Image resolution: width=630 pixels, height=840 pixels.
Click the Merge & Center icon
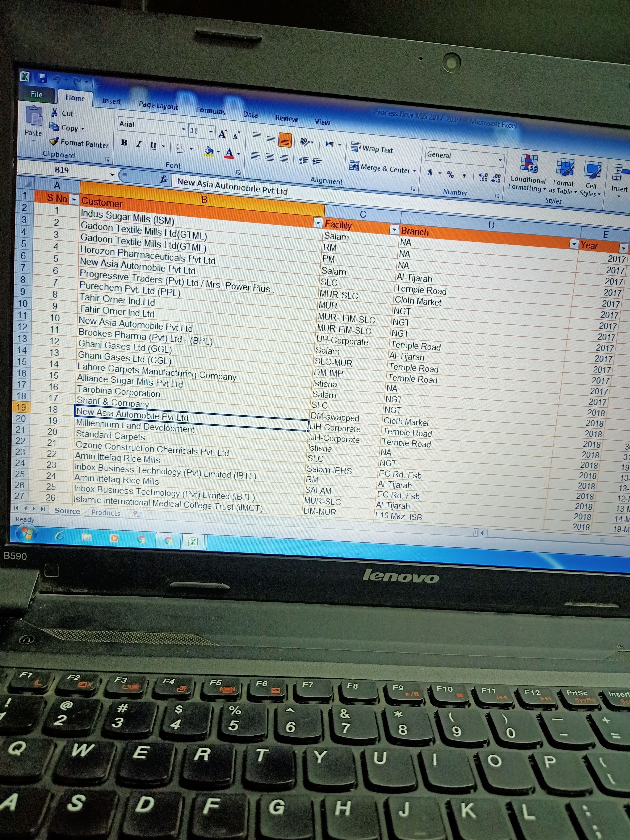click(x=354, y=165)
